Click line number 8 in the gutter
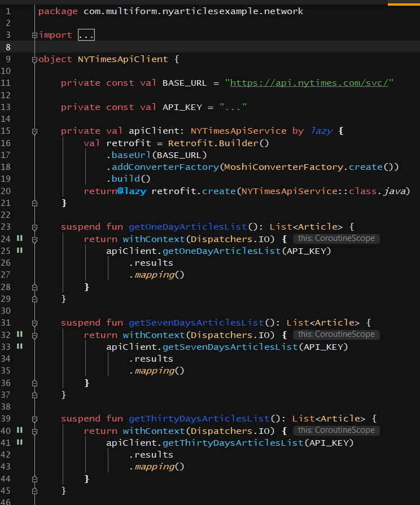 8,47
